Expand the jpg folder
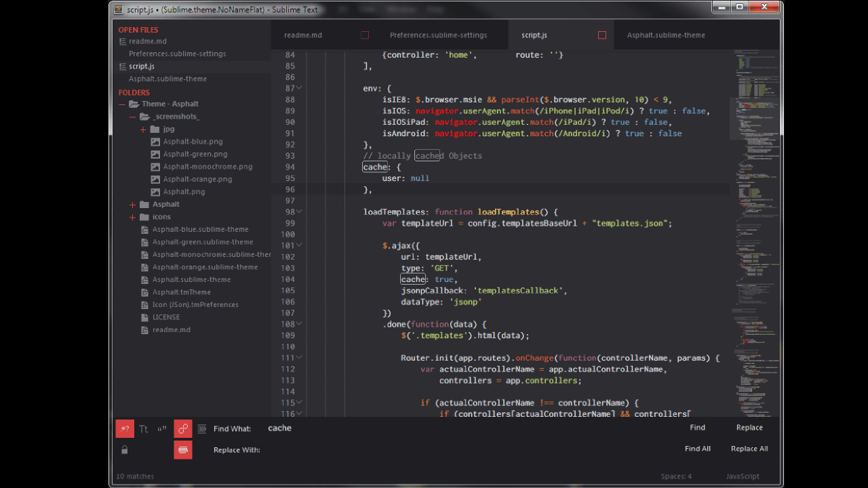Viewport: 868px width, 488px height. tap(143, 129)
